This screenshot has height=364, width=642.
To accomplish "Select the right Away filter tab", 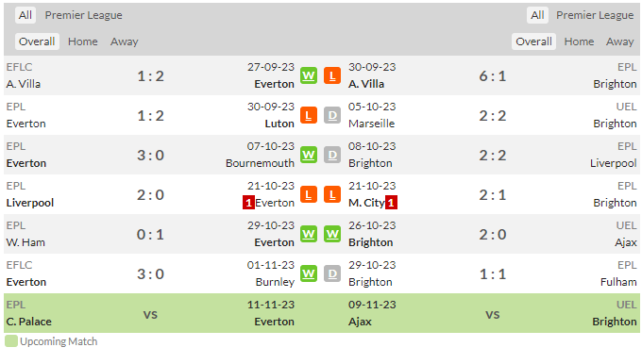I will [x=619, y=41].
